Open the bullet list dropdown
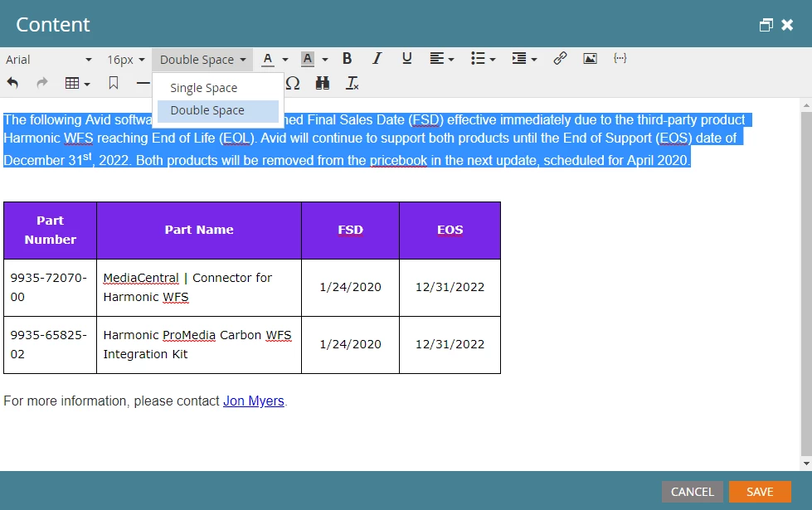The image size is (812, 510). [484, 59]
